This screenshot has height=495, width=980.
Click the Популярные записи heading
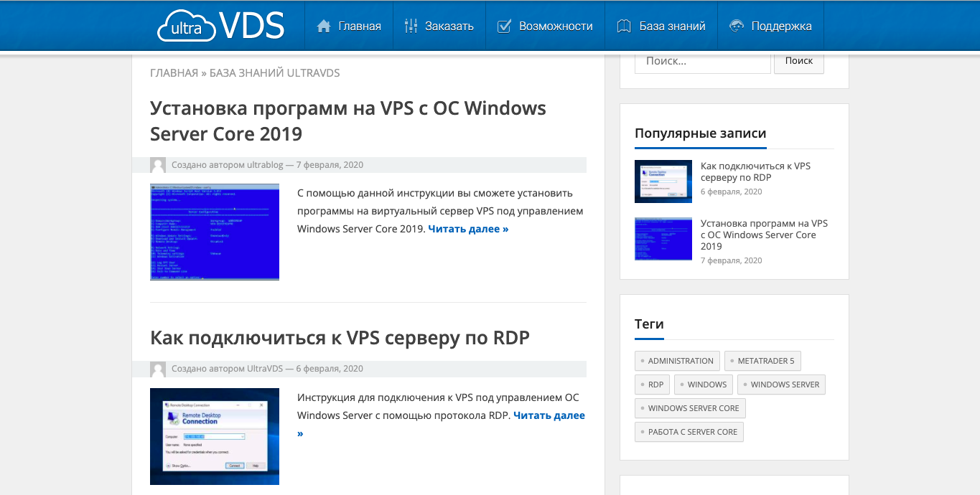tap(700, 133)
